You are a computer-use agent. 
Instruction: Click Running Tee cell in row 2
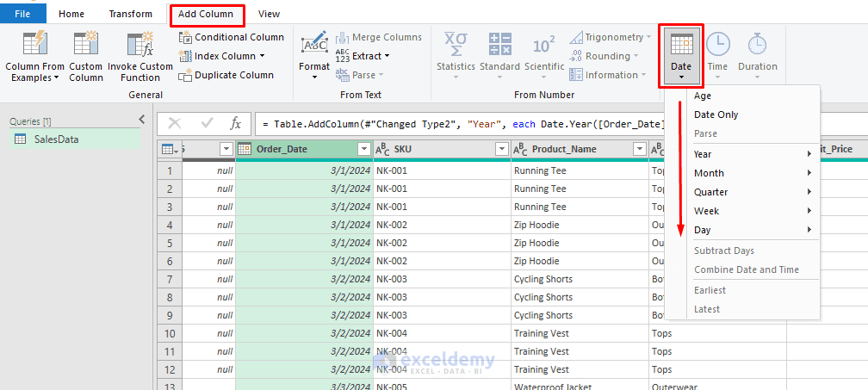click(580, 189)
